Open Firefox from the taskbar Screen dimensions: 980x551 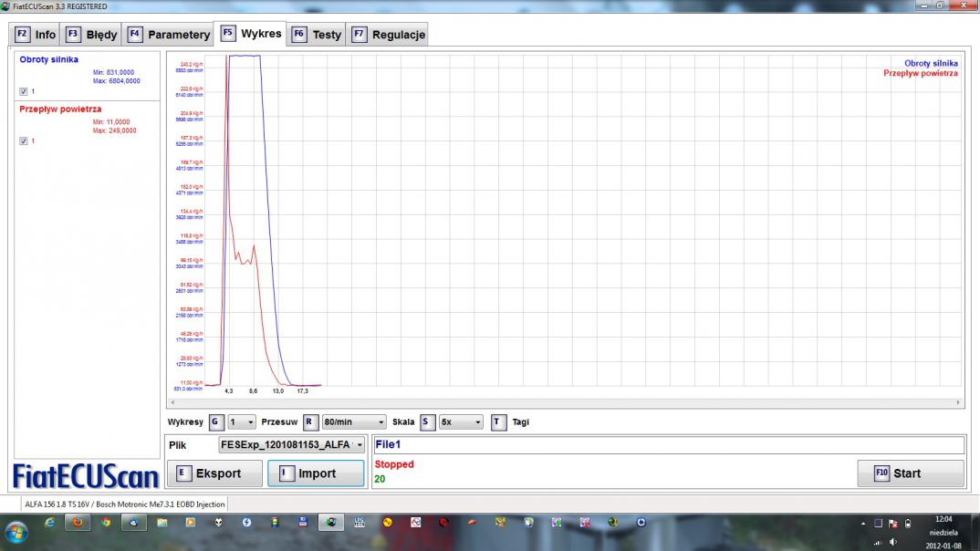(78, 523)
